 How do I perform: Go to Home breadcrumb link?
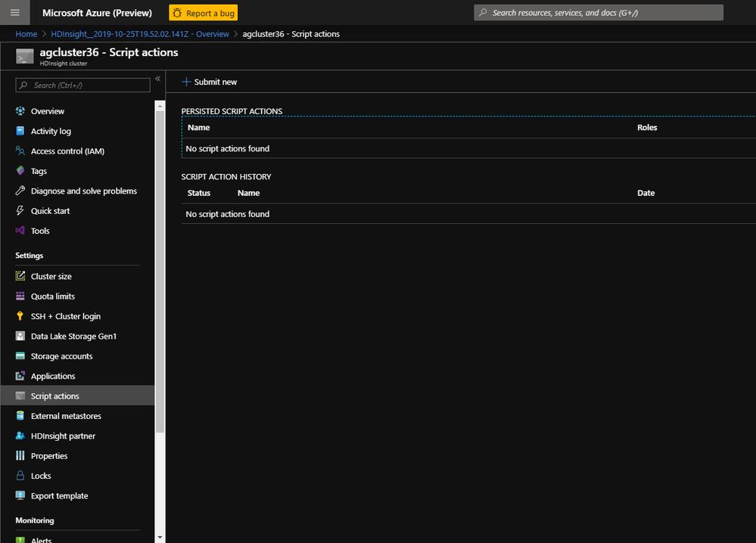[26, 34]
